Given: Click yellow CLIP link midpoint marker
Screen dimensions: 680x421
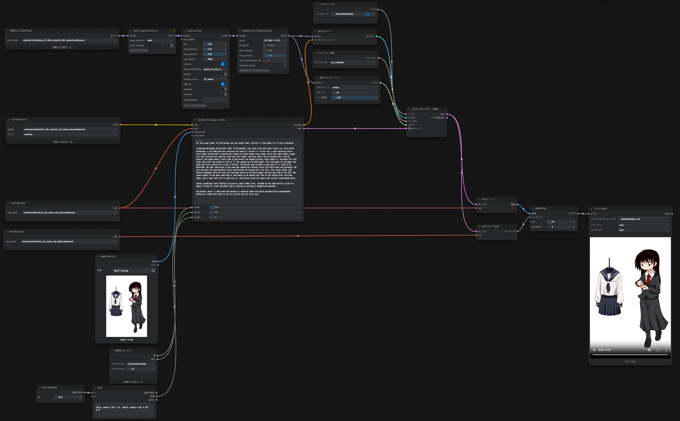Looking at the screenshot, I should 156,125.
